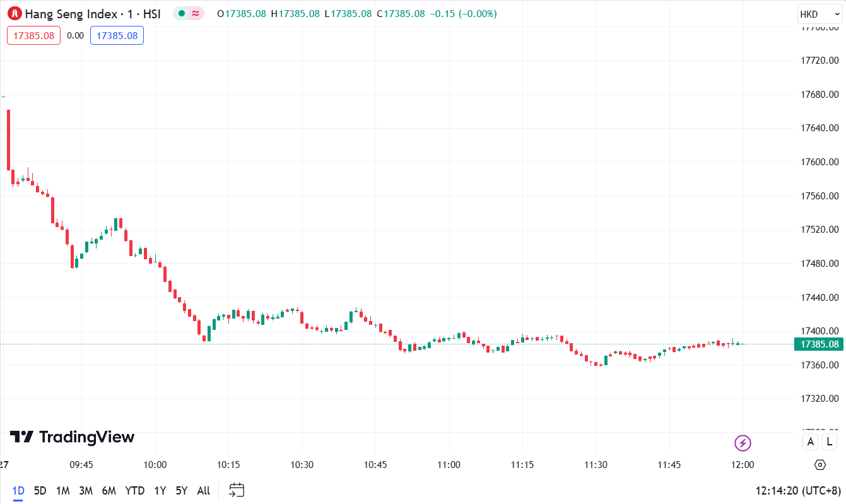
Task: Click the blue ask price 17385.08 button
Action: click(x=117, y=35)
